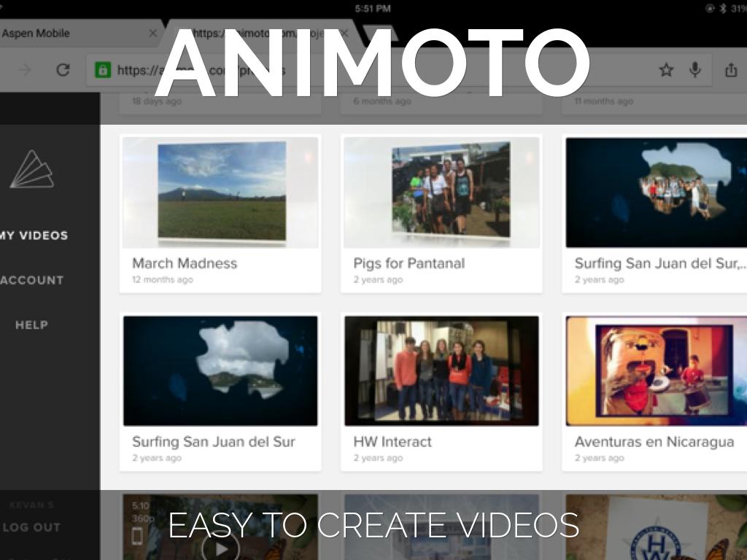Open the March Madness video thumbnail
The width and height of the screenshot is (747, 560).
(x=220, y=192)
